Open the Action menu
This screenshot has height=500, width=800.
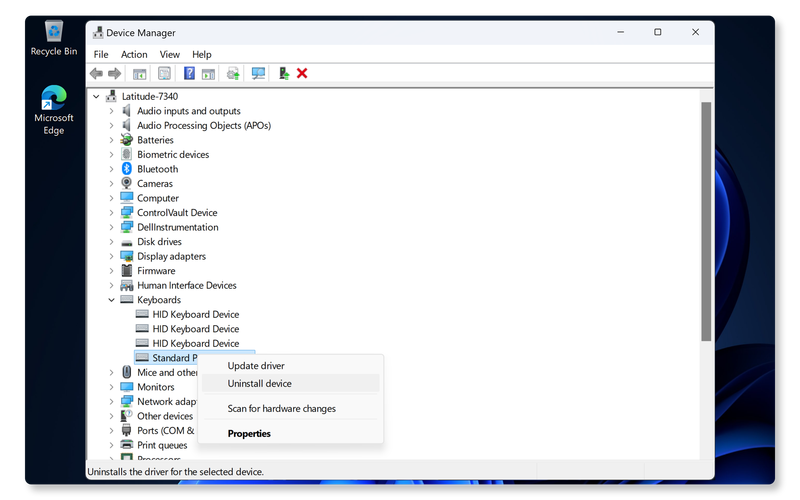pos(134,54)
